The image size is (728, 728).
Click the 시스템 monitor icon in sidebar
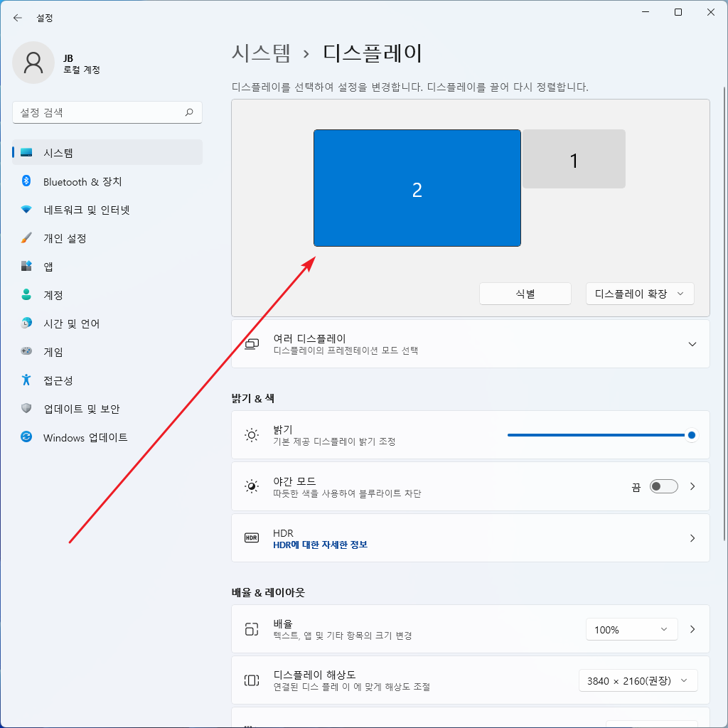point(26,153)
